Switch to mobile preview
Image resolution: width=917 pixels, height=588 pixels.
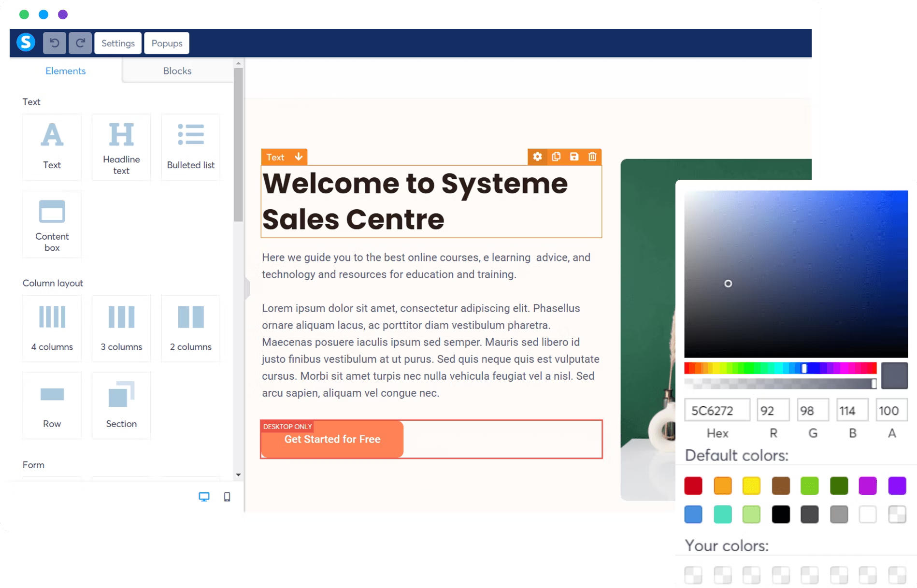[x=227, y=497]
